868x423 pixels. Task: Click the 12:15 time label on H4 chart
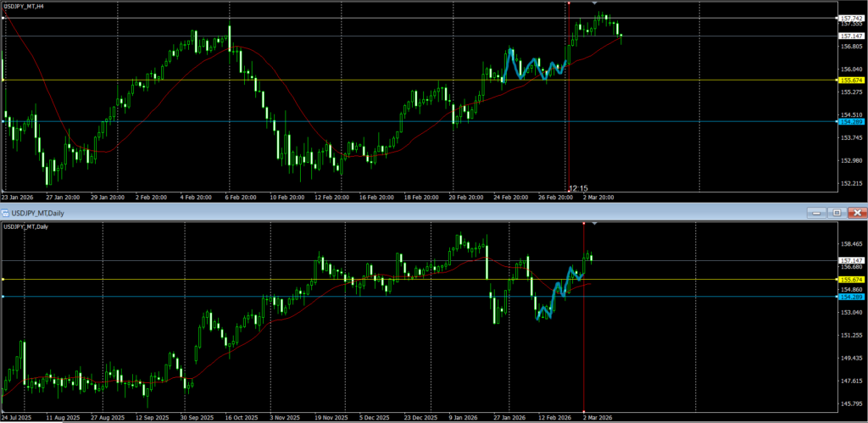point(578,188)
